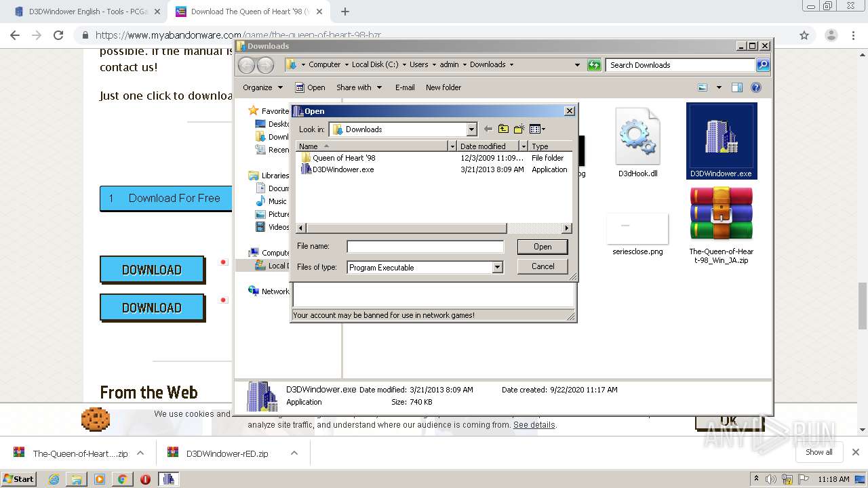Expand The-Queen-of-Heart zip download options
This screenshot has width=868, height=488.
tap(140, 453)
